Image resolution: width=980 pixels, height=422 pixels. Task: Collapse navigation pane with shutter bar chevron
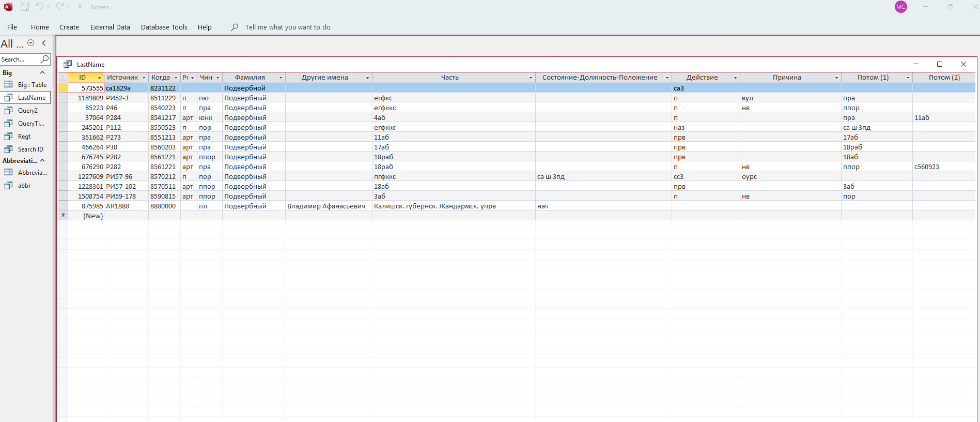pos(44,43)
